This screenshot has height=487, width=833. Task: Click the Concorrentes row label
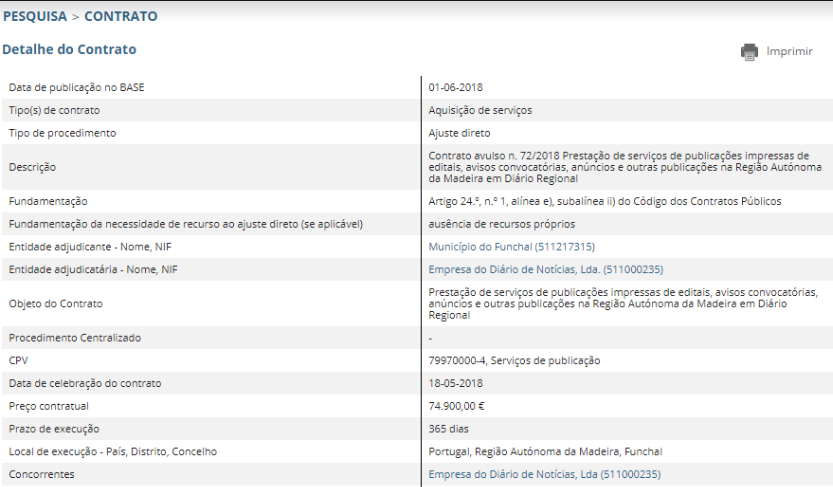click(41, 474)
